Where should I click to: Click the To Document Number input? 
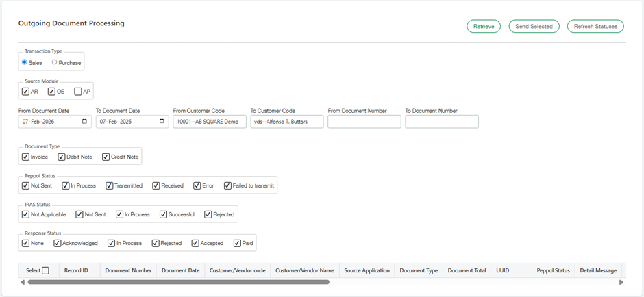coord(441,122)
